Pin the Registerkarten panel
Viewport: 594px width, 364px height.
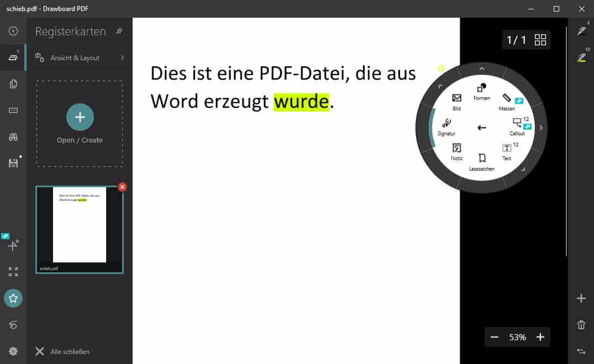tap(119, 31)
